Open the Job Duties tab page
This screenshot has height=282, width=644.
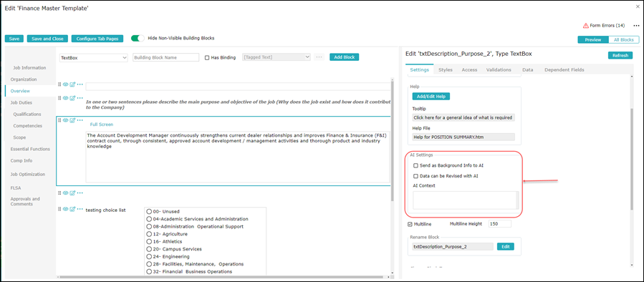coord(21,102)
